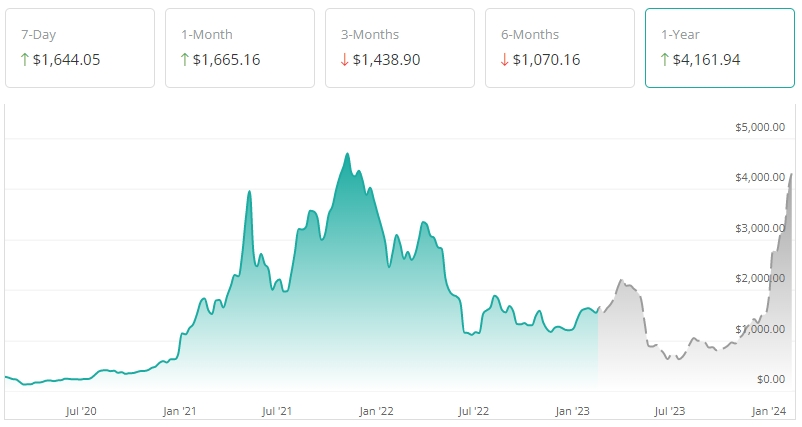Viewport: 802px width, 427px height.
Task: Click the green up arrow in 7-Day card
Action: tap(26, 60)
